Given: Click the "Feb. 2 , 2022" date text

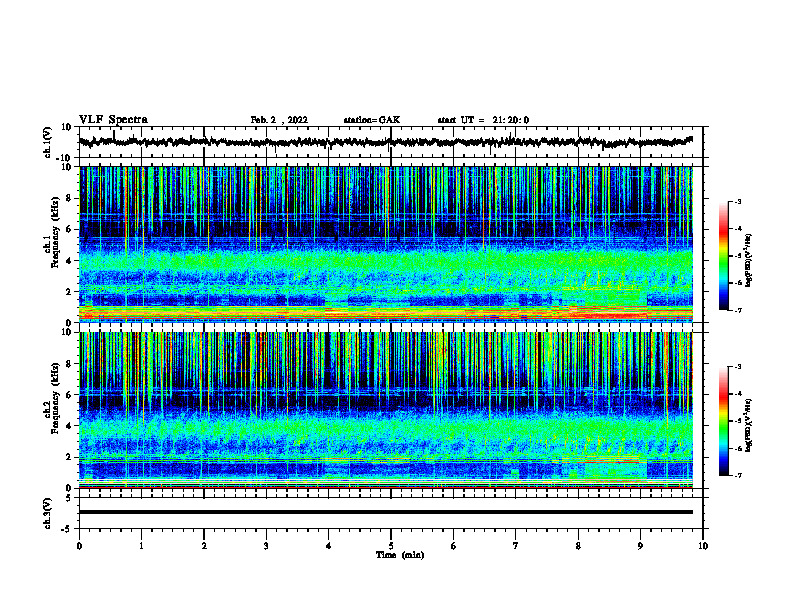Looking at the screenshot, I should (279, 120).
